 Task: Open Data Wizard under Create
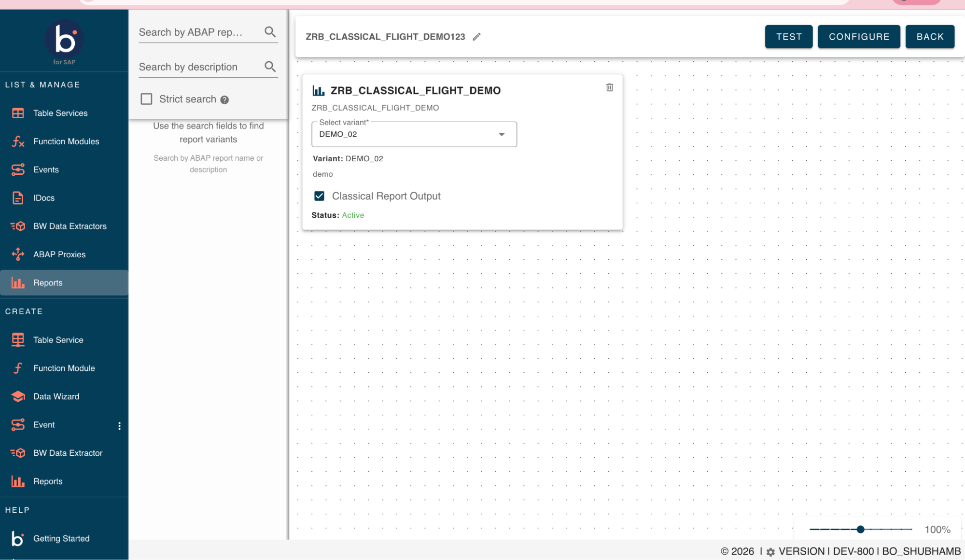pyautogui.click(x=64, y=396)
